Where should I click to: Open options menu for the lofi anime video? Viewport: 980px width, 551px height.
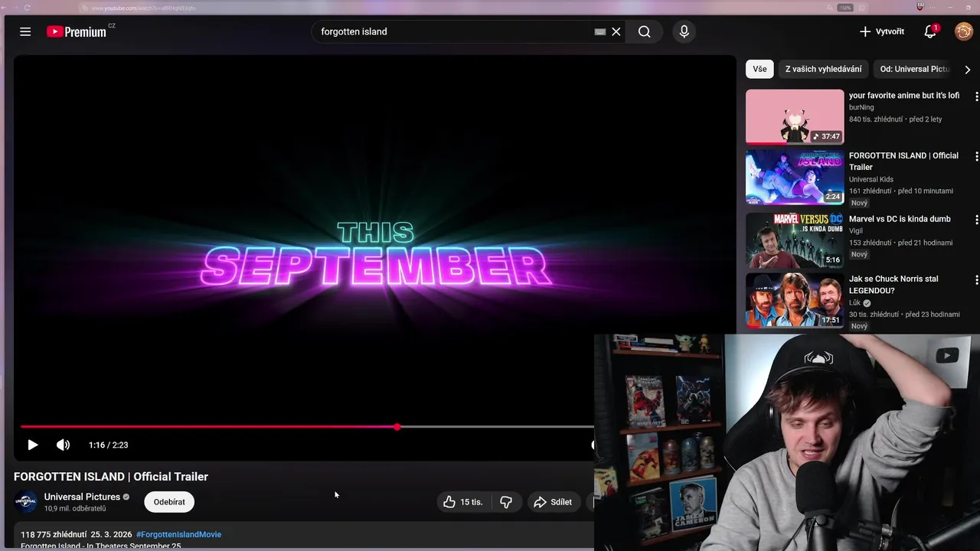[976, 96]
